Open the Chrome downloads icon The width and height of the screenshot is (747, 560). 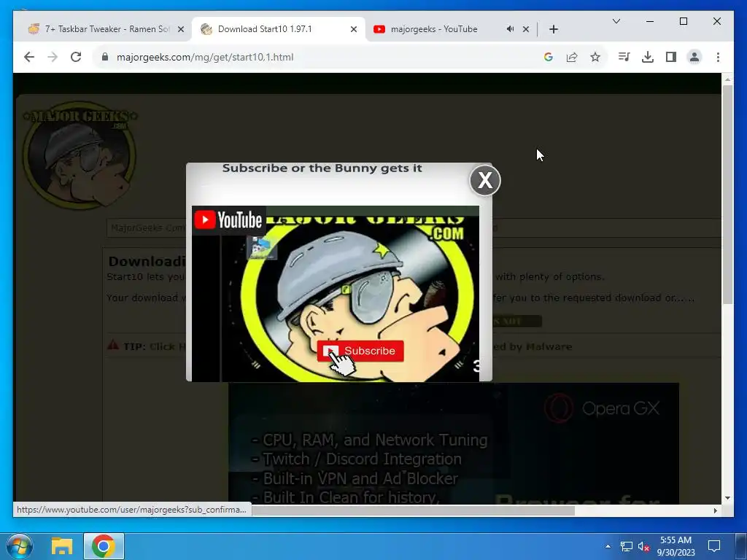coord(648,57)
